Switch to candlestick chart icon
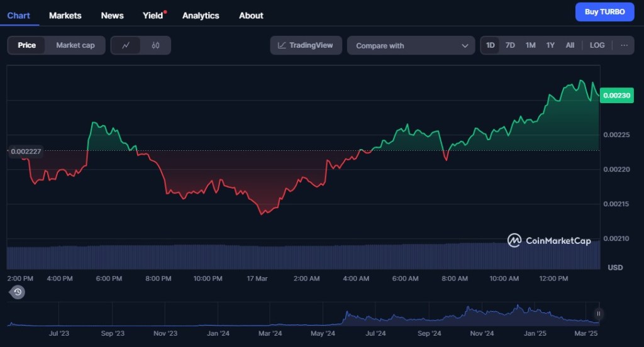The width and height of the screenshot is (644, 347). coord(155,45)
